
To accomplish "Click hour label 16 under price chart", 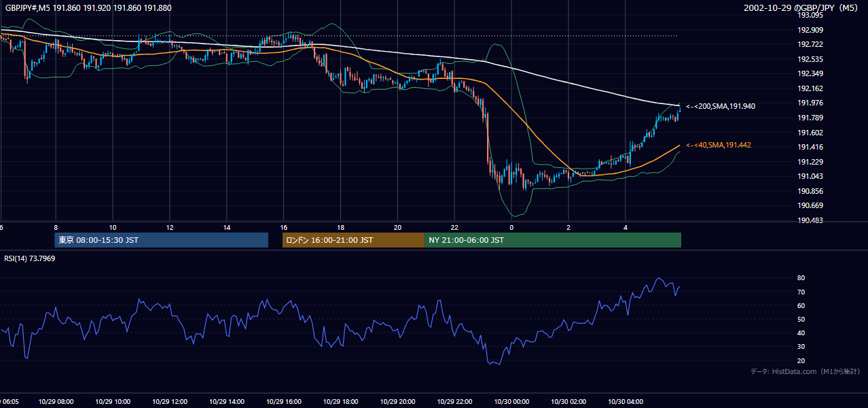I will (284, 227).
